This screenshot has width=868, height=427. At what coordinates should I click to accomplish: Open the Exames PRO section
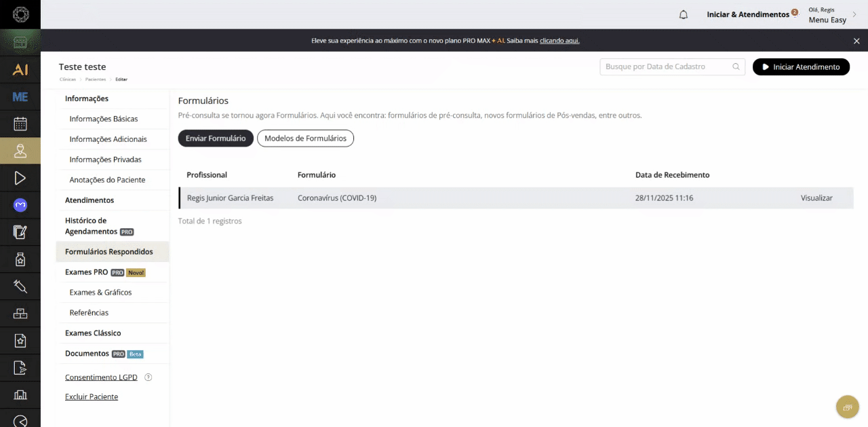(86, 272)
